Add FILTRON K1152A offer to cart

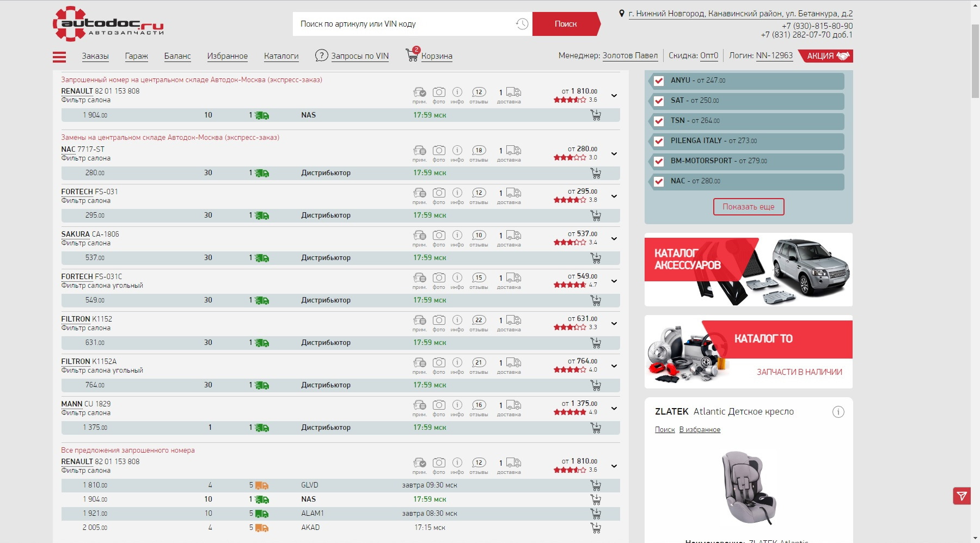pos(596,385)
